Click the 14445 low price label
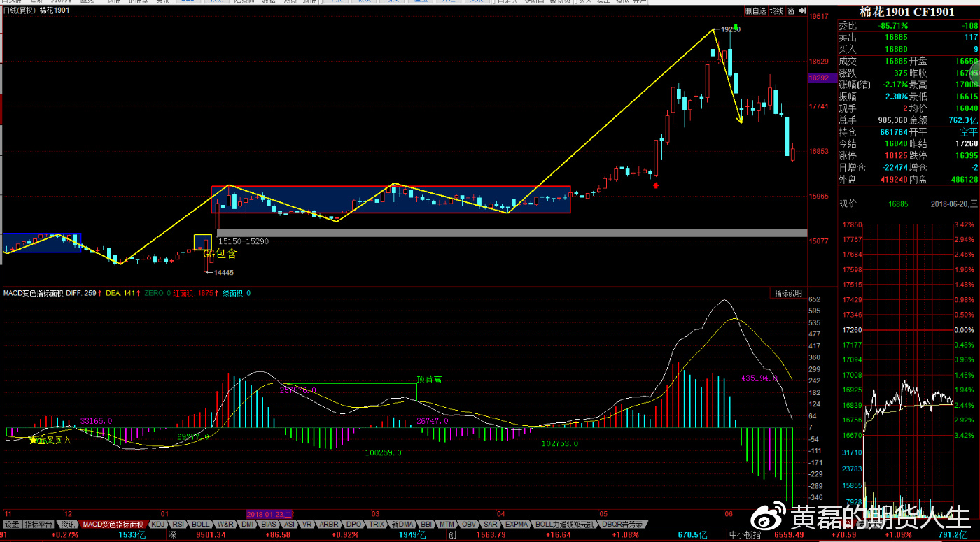 click(x=224, y=273)
